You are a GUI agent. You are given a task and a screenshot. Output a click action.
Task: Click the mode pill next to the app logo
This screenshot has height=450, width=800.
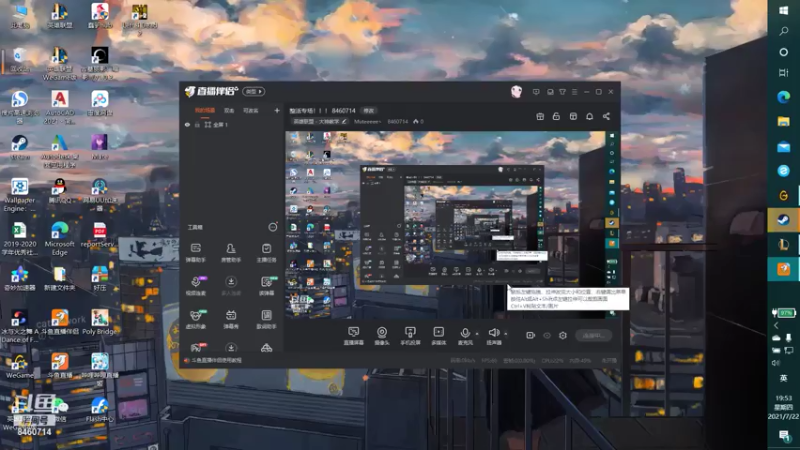(x=254, y=91)
